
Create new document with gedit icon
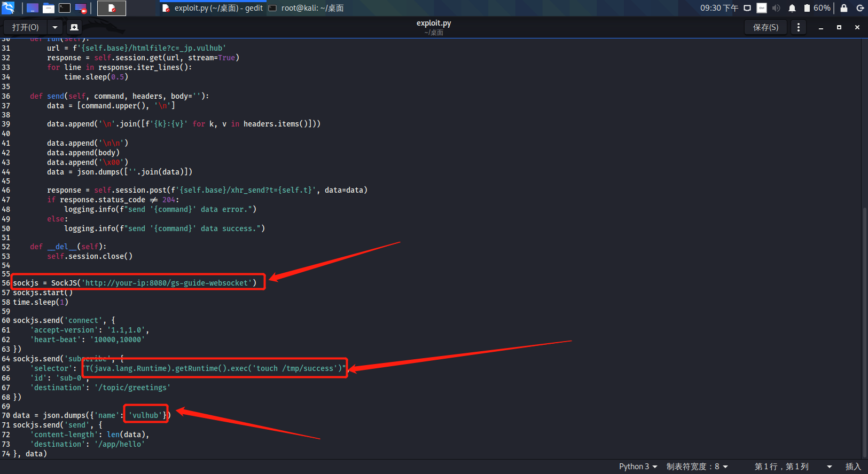pyautogui.click(x=74, y=27)
